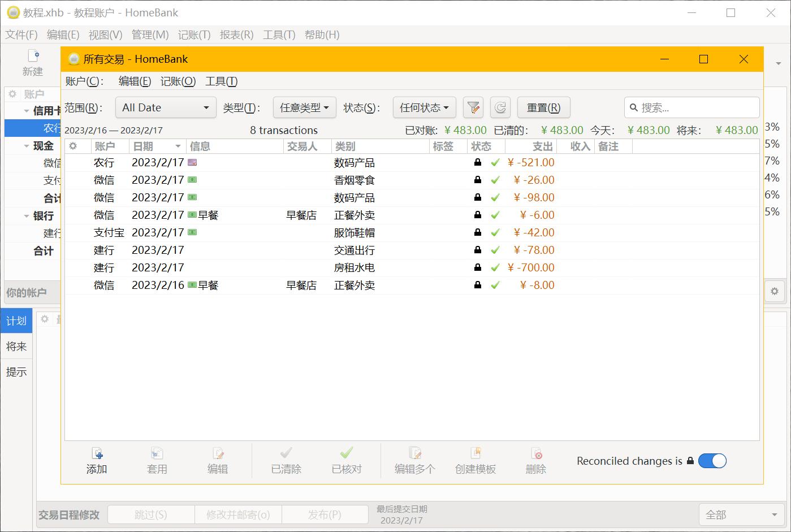The image size is (791, 532).
Task: Open the All Date range dropdown
Action: click(x=166, y=107)
